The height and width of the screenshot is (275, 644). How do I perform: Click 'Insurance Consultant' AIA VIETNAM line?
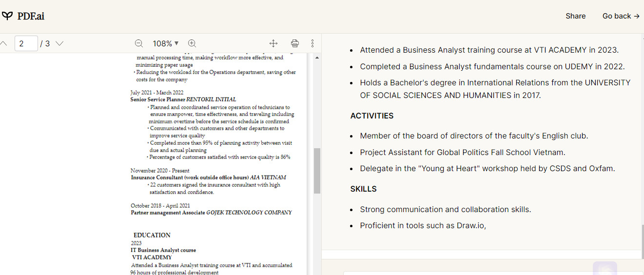(208, 177)
